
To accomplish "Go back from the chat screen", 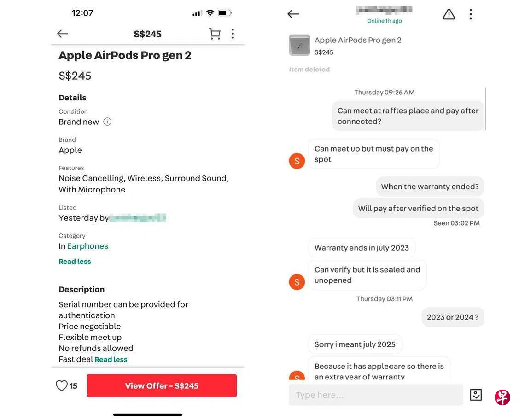I will click(293, 14).
